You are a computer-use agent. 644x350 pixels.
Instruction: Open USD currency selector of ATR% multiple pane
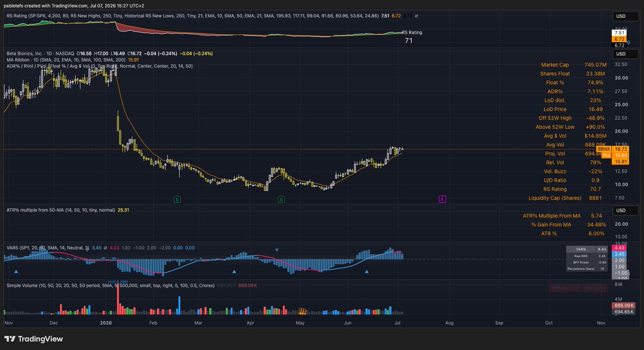point(626,210)
